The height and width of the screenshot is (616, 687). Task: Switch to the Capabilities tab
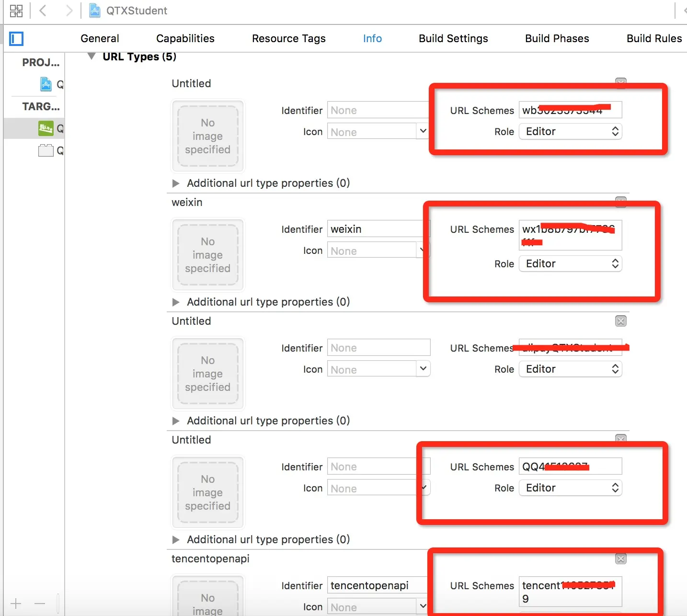tap(185, 38)
